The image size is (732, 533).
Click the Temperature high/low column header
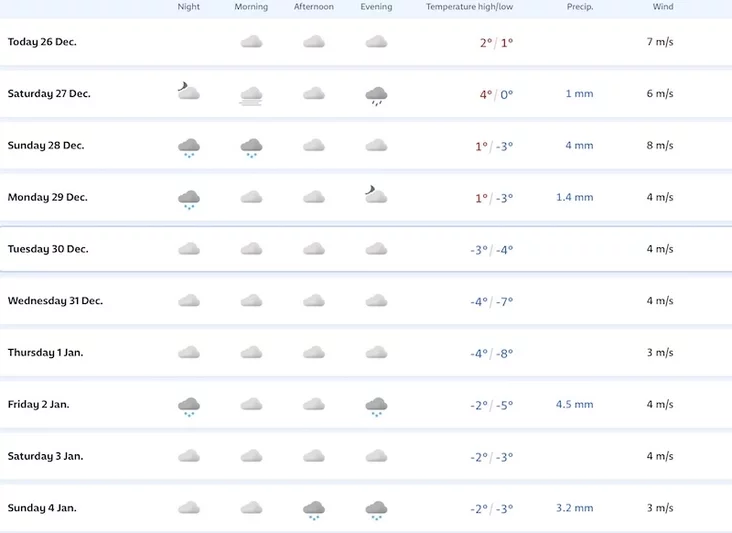coord(469,7)
